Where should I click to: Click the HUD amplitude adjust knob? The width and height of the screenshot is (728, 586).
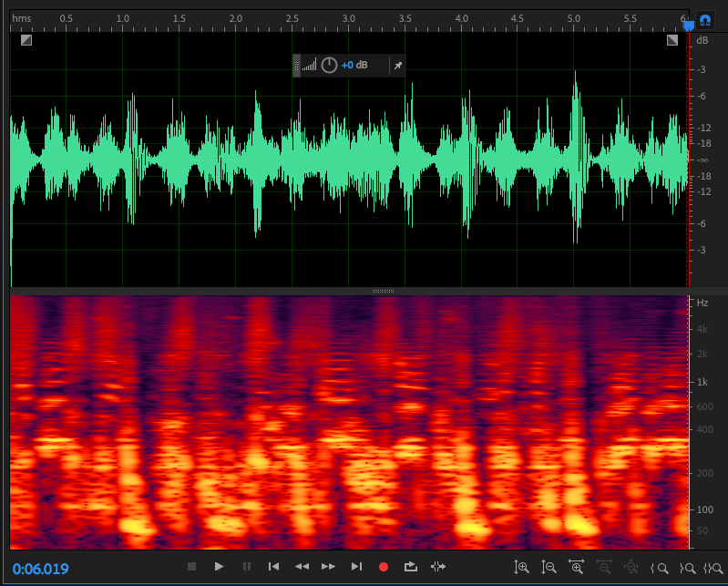(x=329, y=65)
